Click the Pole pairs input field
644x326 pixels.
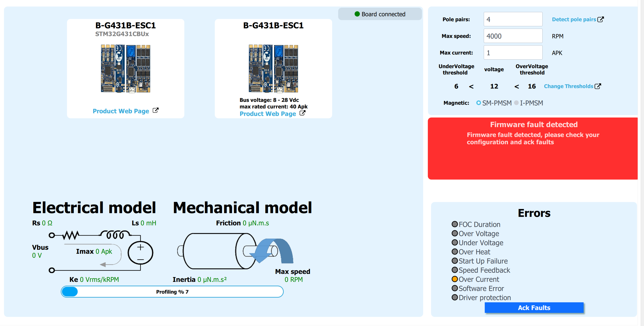click(x=513, y=19)
